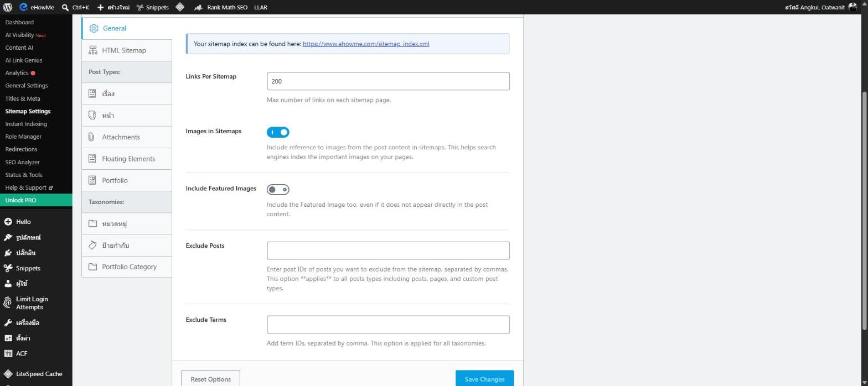Image resolution: width=868 pixels, height=386 pixels.
Task: Enable the Include Featured Images toggle
Action: coord(278,190)
